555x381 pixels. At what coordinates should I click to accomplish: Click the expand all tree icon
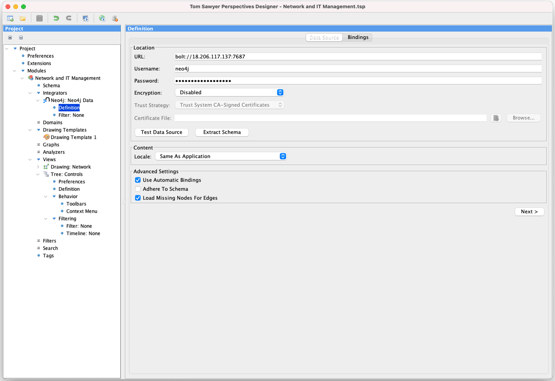(x=10, y=38)
